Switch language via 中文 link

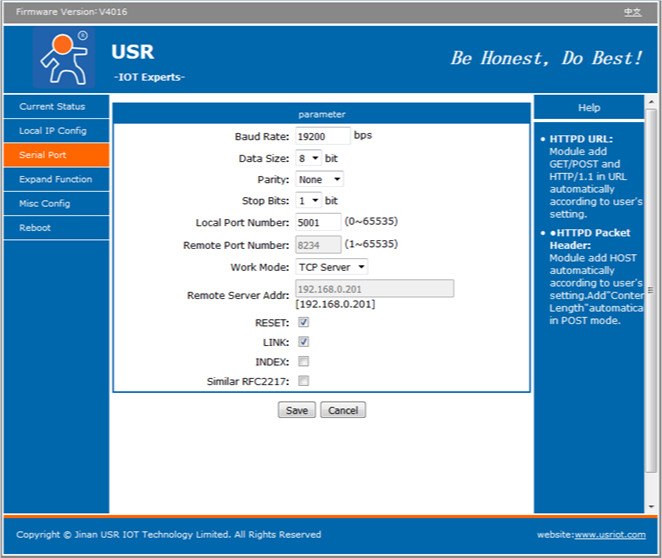coord(632,12)
